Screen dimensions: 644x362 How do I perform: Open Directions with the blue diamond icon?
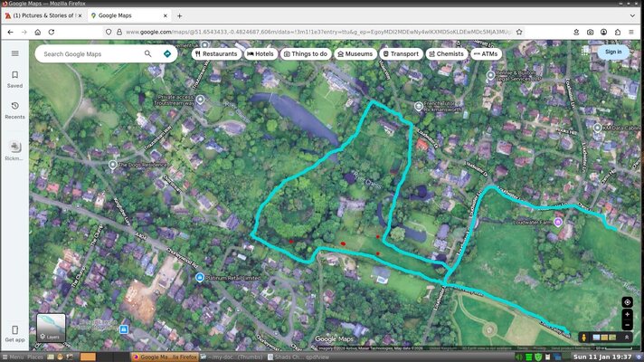[x=167, y=53]
